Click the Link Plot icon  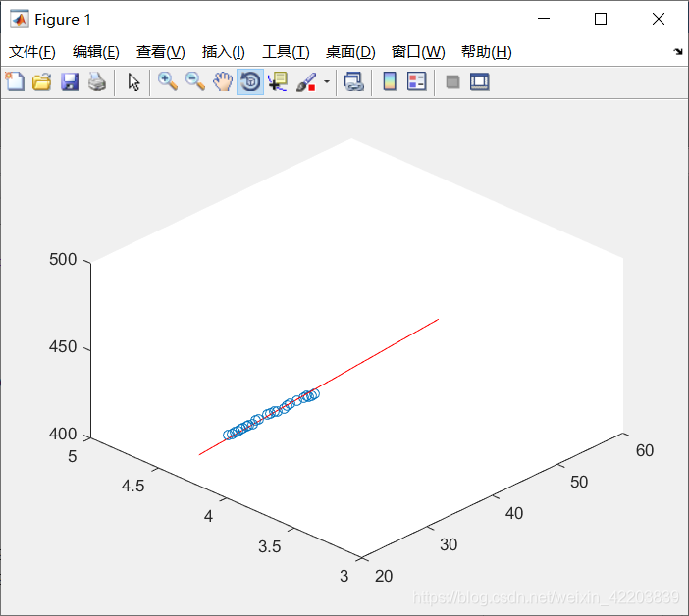pos(354,81)
